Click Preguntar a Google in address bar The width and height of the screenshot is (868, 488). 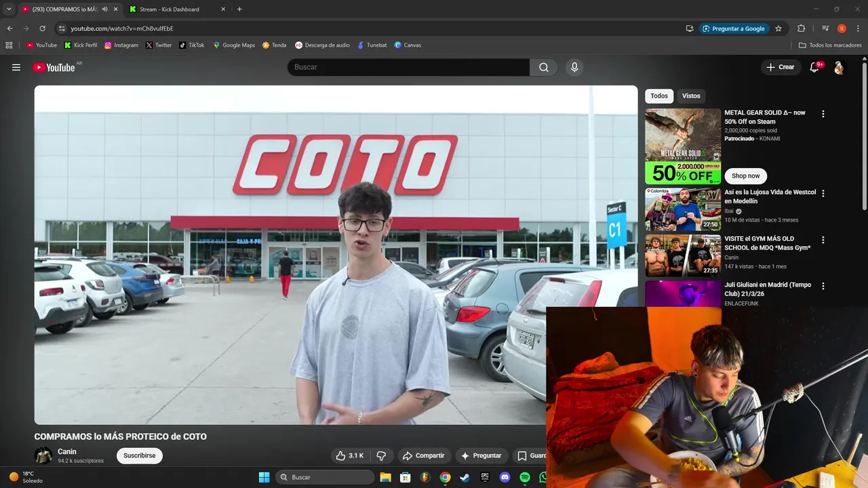point(733,28)
